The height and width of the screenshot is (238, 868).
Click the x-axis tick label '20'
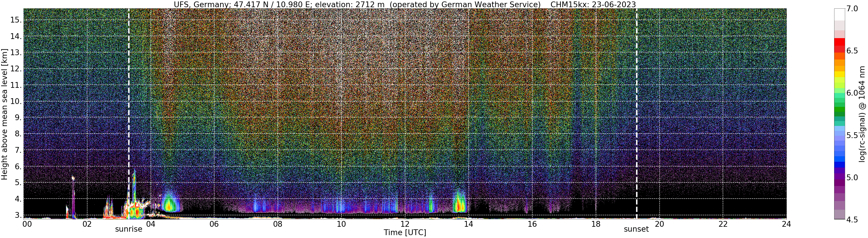[659, 224]
